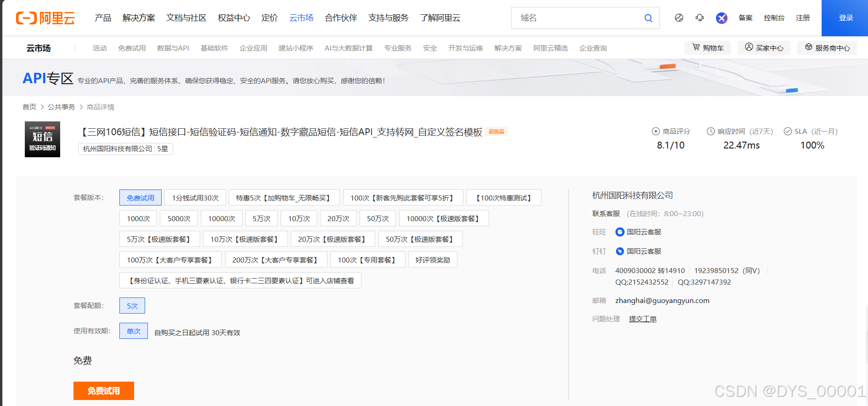Viewport: 868px width, 406px height.
Task: Open the 文档与社区 menu
Action: [186, 18]
